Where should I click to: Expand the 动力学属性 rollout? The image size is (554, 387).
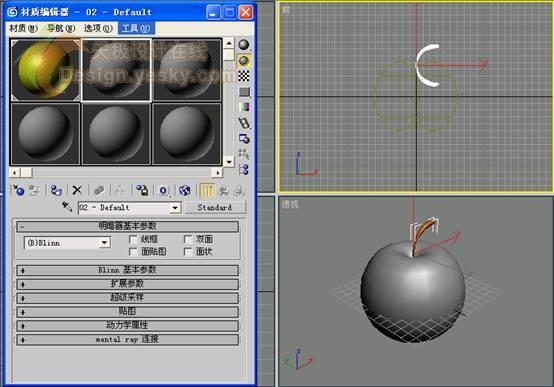pos(127,326)
